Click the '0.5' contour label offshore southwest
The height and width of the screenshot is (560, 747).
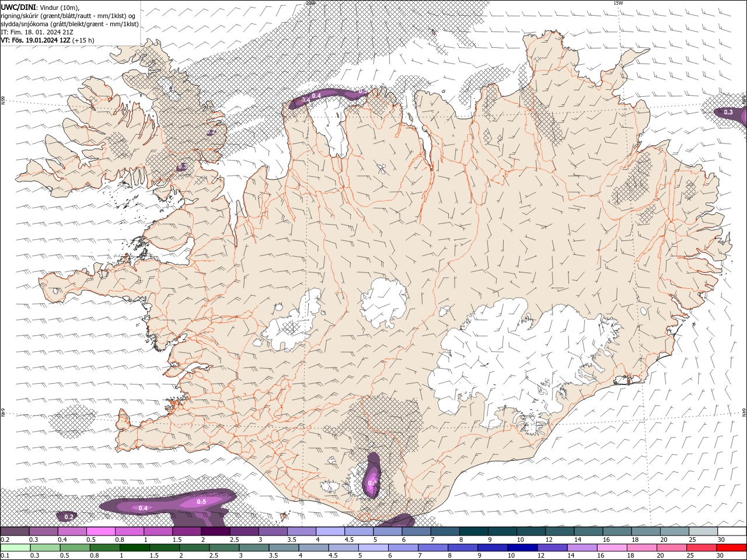(x=201, y=502)
